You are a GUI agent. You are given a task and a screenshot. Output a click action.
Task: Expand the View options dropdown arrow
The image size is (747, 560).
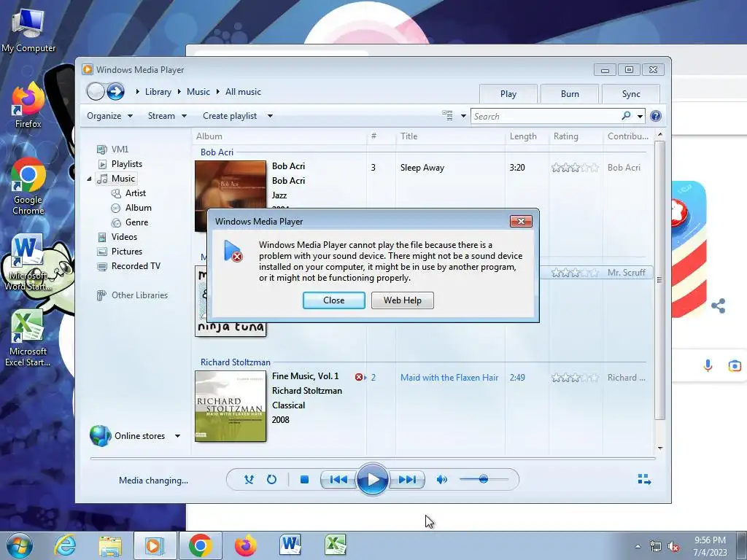click(x=463, y=116)
